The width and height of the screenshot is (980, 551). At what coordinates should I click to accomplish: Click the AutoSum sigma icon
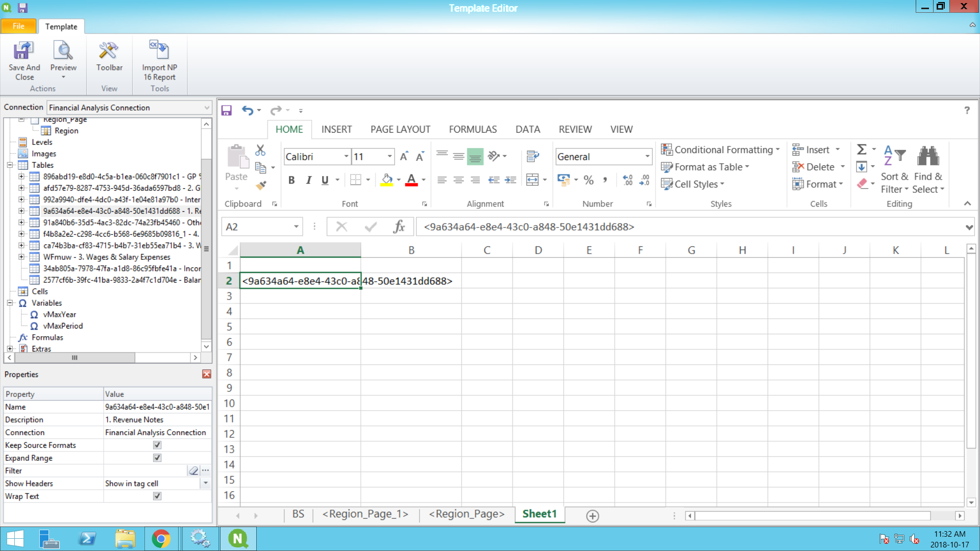(x=862, y=149)
